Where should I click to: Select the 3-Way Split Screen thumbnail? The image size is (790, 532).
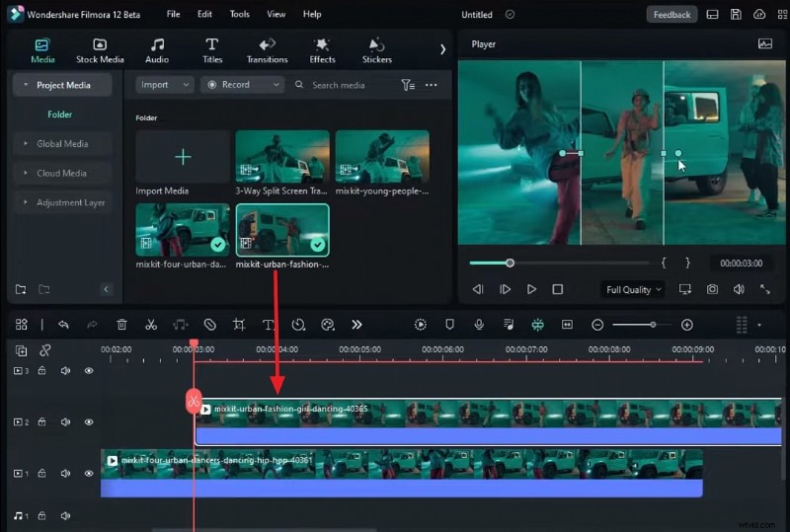282,157
